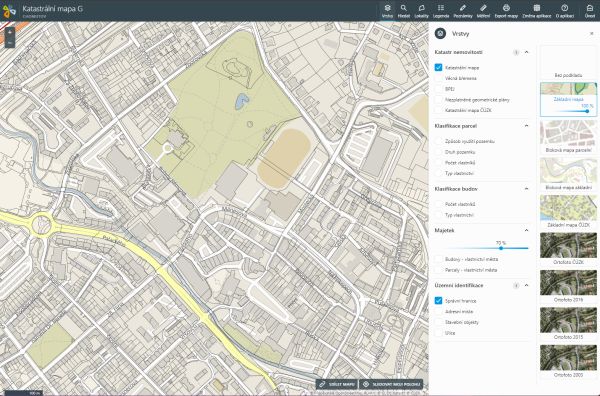
Task: Open the Poznámky notes tool
Action: click(x=463, y=11)
